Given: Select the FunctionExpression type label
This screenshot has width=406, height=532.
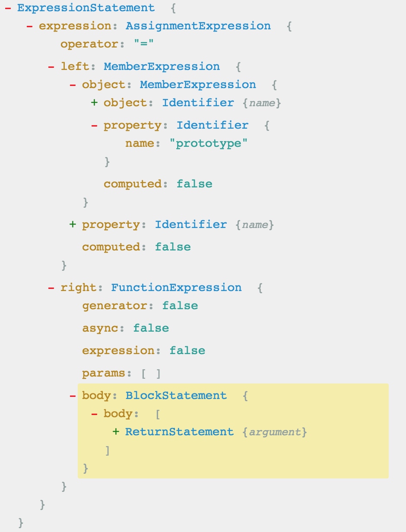Looking at the screenshot, I should pyautogui.click(x=176, y=288).
